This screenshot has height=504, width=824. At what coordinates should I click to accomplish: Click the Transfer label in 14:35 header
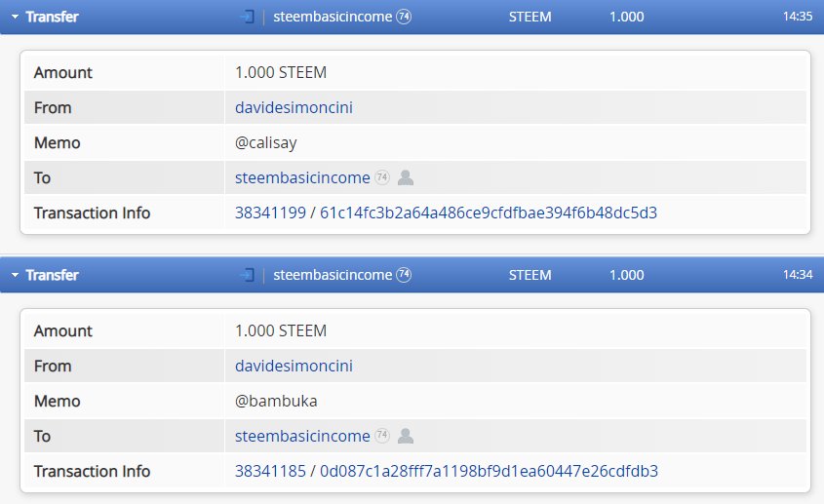[52, 17]
